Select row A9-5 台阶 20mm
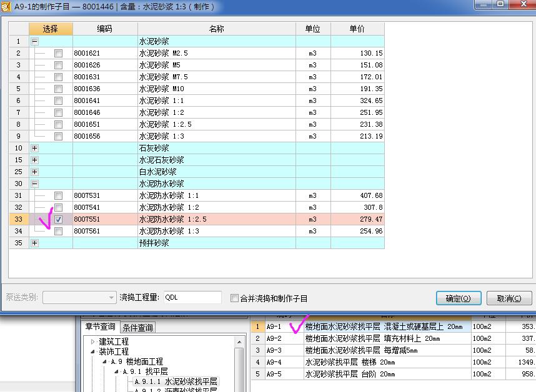 click(x=393, y=374)
